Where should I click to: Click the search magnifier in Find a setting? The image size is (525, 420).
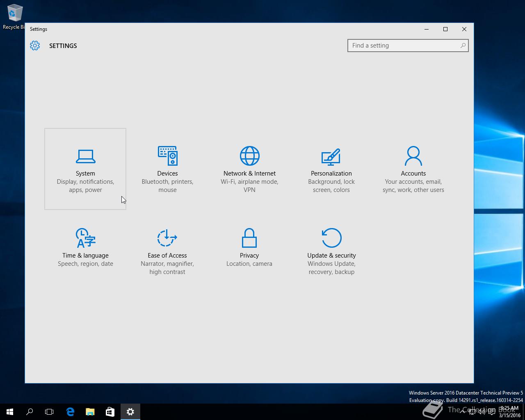point(463,46)
